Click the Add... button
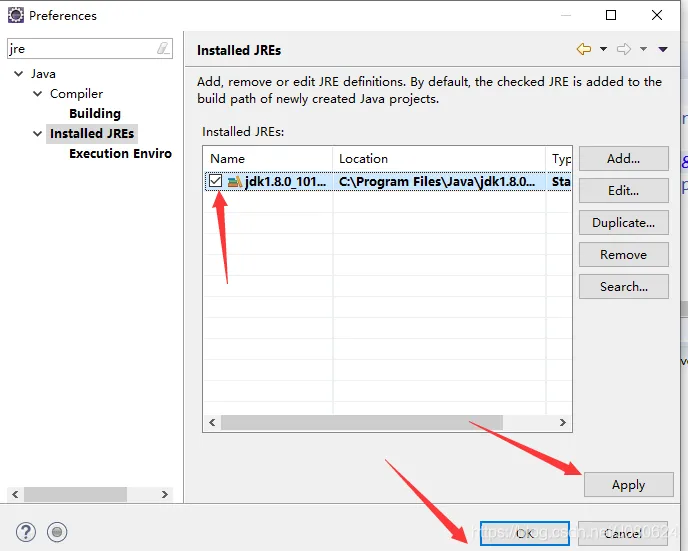The height and width of the screenshot is (551, 688). [624, 158]
